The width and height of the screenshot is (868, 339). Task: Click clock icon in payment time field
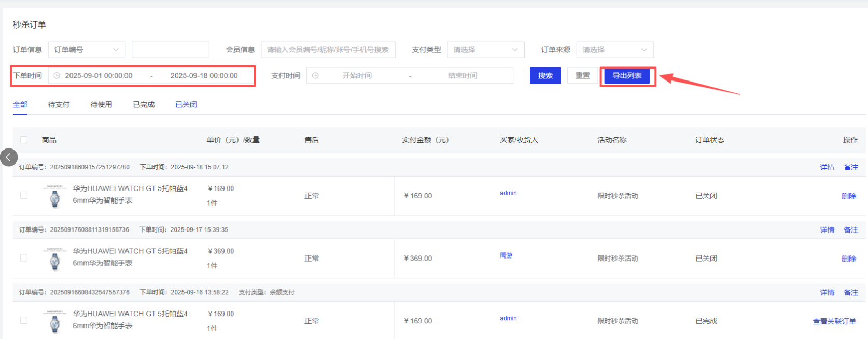point(315,76)
